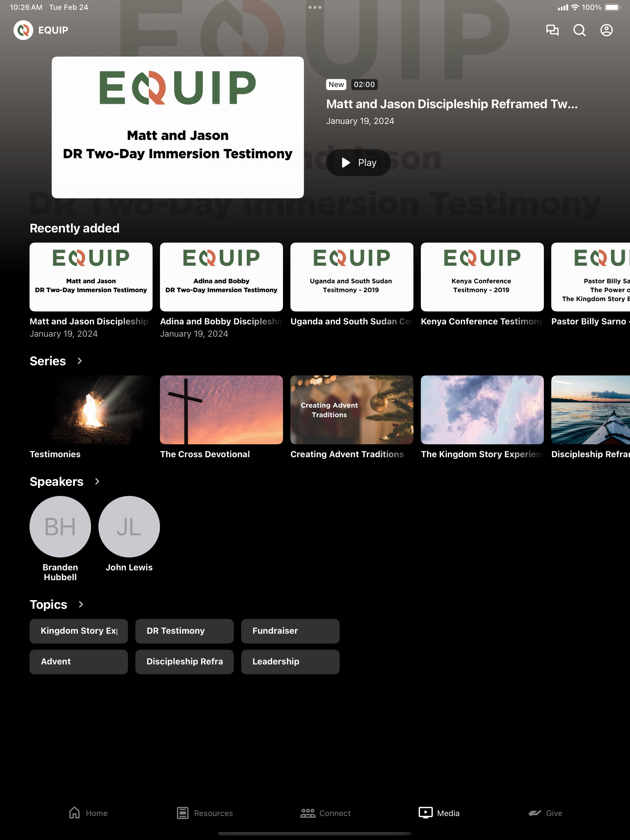
Task: Open the Series heading link
Action: 48,361
